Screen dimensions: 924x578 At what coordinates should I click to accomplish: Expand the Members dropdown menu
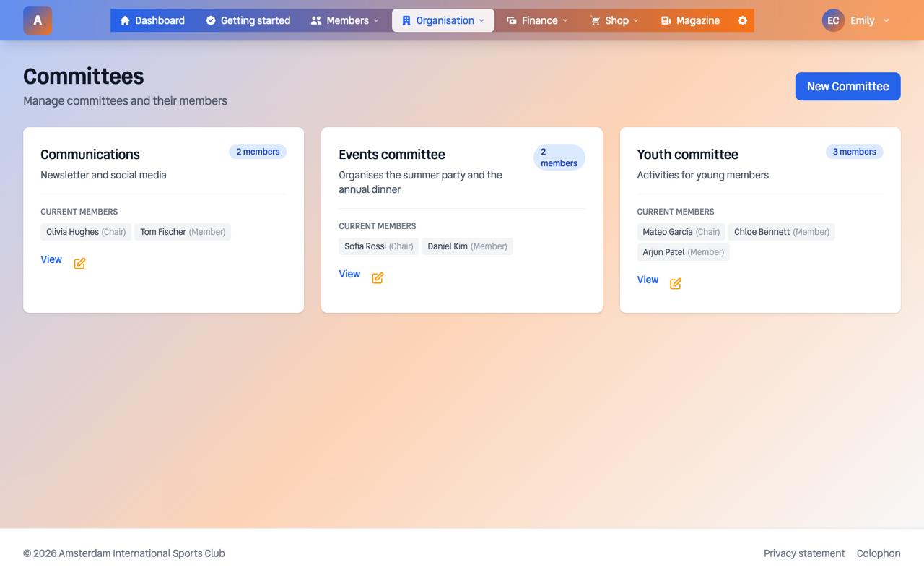pos(344,20)
